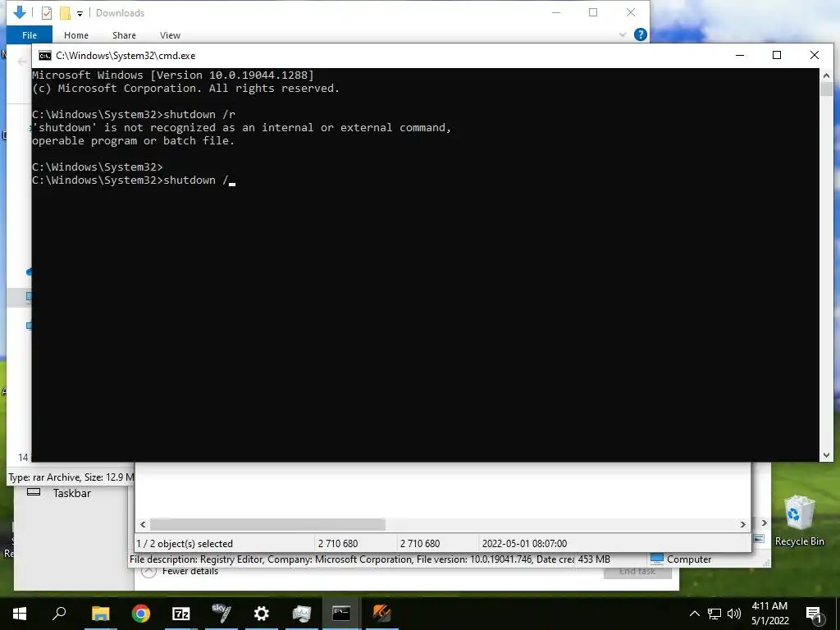The width and height of the screenshot is (840, 630).
Task: Click the first '2 710 680' size value in the status bar
Action: coord(338,544)
